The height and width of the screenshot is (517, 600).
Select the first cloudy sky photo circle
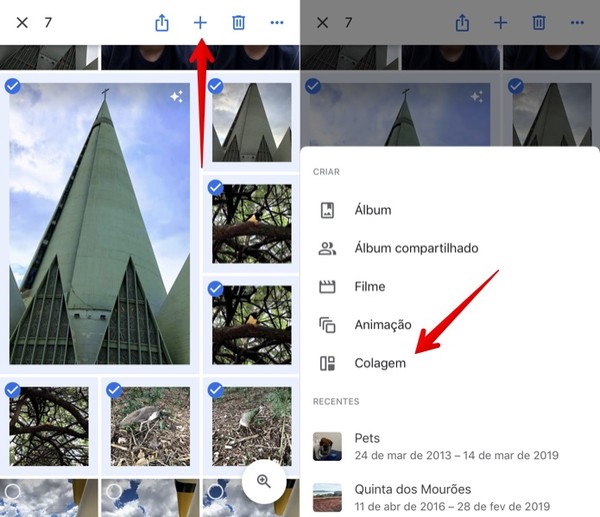(12, 491)
